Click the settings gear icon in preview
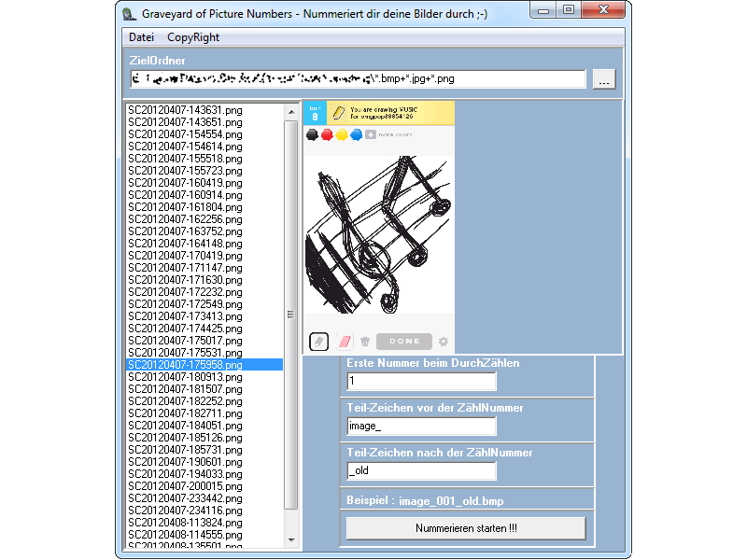The width and height of the screenshot is (747, 560). pos(444,342)
